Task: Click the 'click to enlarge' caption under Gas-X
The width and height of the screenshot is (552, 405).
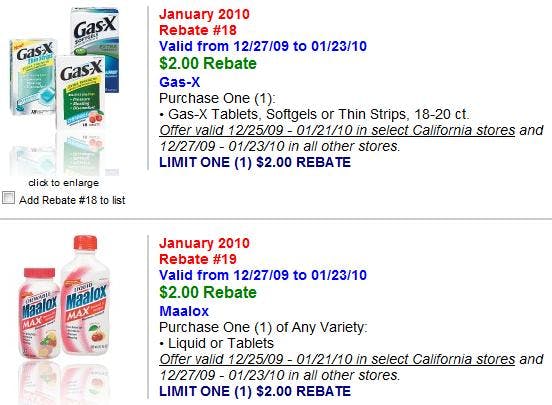Action: tap(64, 183)
